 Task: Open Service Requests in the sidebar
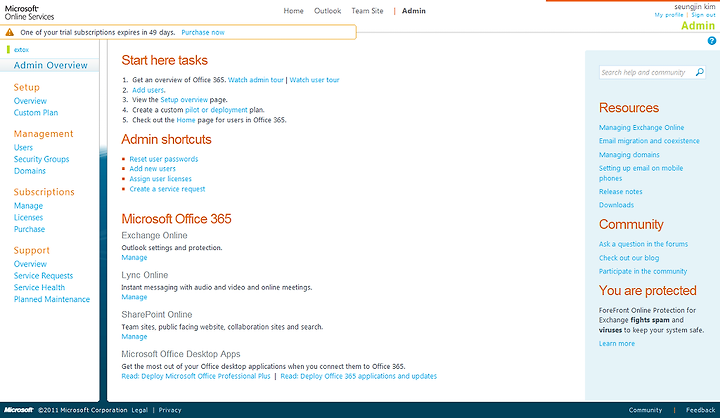point(43,276)
